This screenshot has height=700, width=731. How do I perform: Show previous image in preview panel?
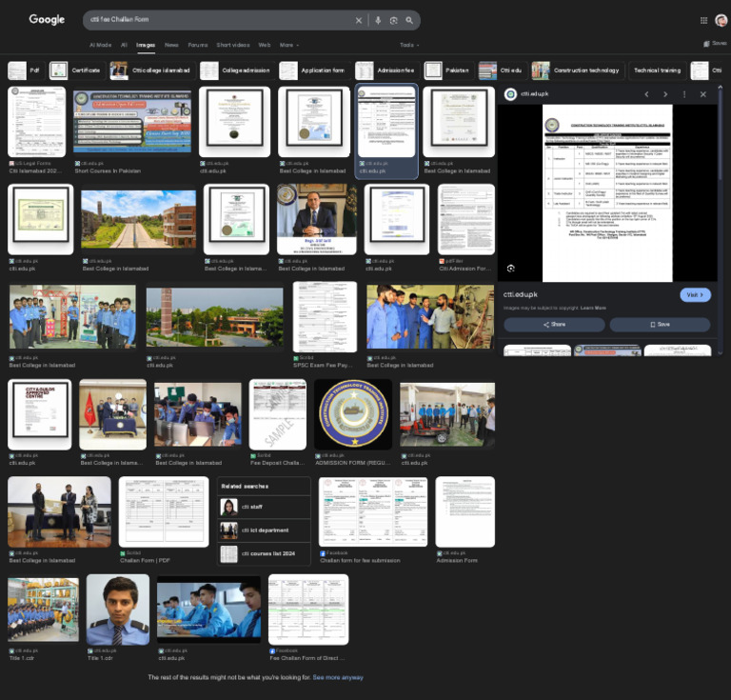(x=646, y=94)
